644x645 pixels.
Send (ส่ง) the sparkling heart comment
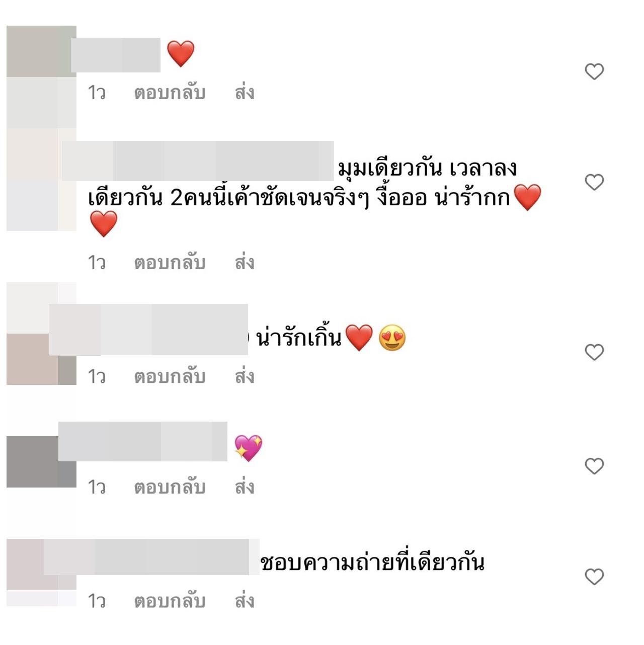pos(245,487)
